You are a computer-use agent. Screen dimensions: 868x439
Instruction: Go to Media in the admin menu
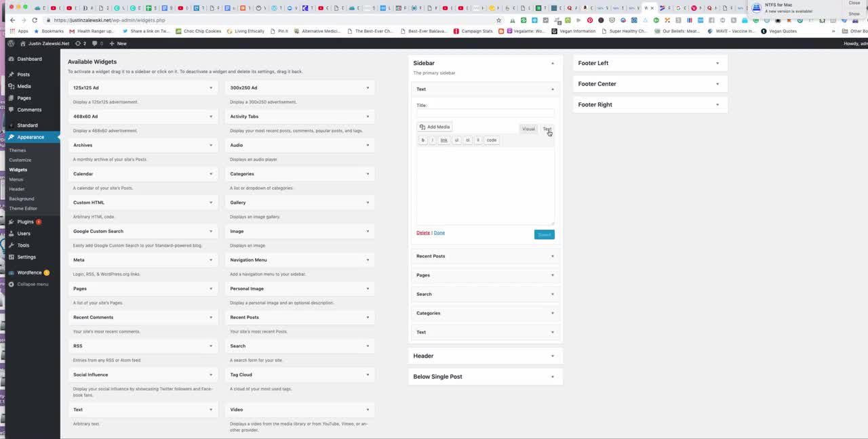point(24,86)
